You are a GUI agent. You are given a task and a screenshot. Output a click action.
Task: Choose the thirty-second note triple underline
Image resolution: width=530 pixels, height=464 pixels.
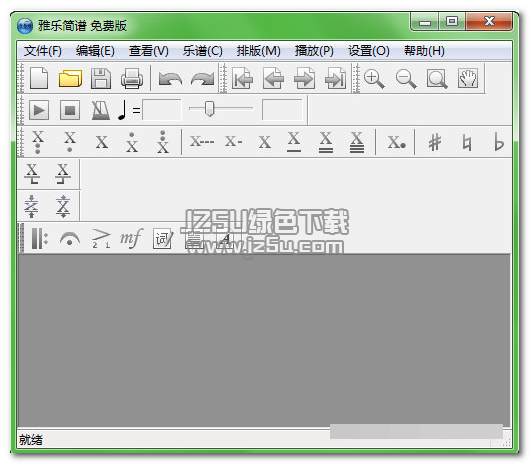(x=357, y=142)
